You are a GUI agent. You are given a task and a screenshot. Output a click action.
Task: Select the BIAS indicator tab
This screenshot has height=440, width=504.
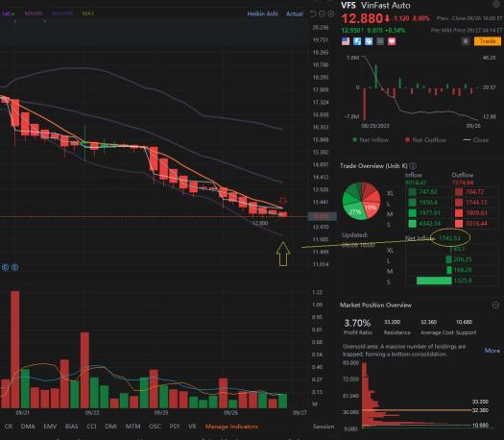[x=71, y=427]
